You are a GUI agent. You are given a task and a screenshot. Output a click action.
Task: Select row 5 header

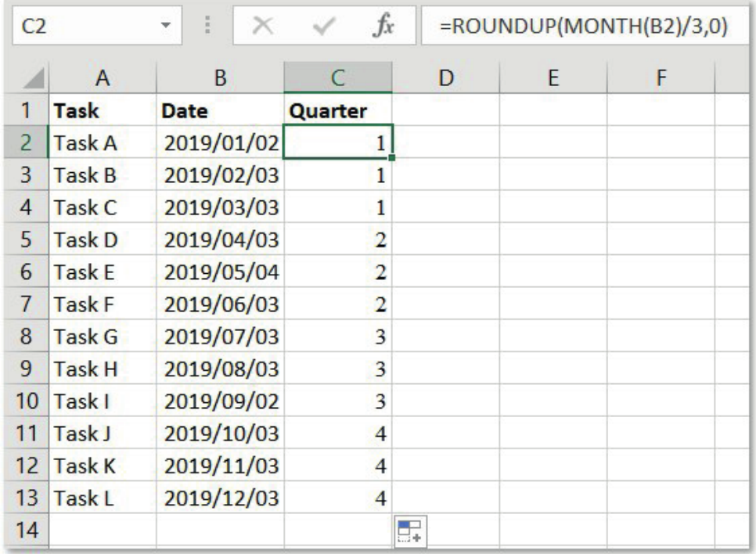pyautogui.click(x=27, y=239)
